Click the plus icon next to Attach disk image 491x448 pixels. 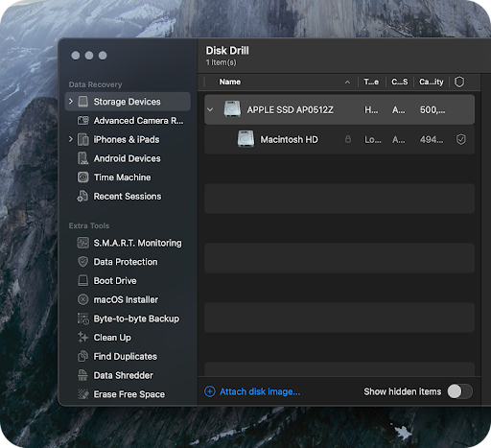tap(210, 391)
